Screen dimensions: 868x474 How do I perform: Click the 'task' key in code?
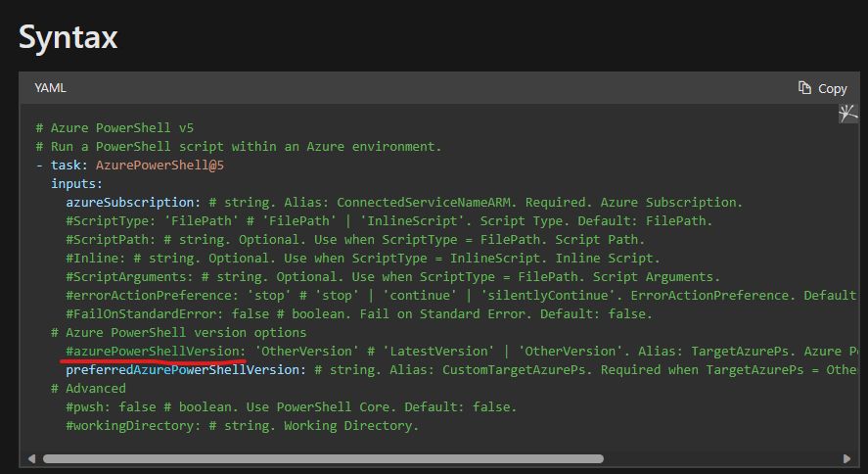[x=66, y=165]
